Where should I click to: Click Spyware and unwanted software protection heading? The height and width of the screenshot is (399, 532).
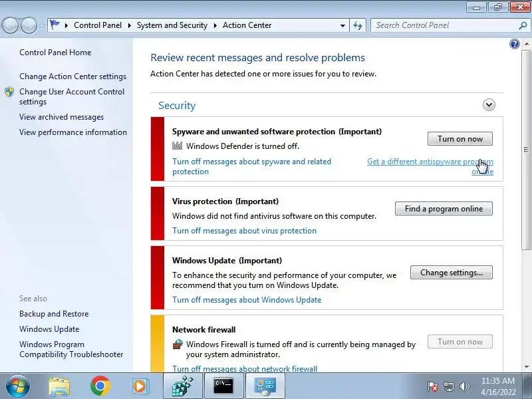[277, 132]
